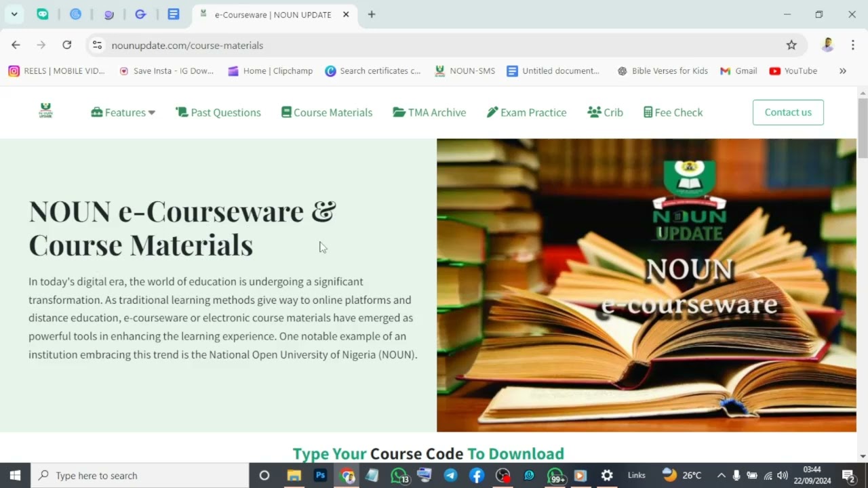Open Fee Check page
The image size is (868, 488).
pos(673,113)
